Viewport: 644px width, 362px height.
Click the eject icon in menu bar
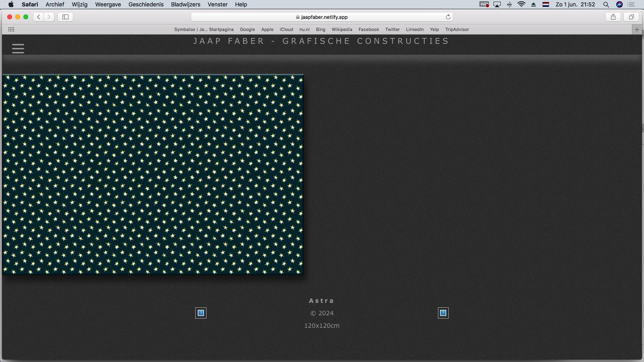(534, 4)
